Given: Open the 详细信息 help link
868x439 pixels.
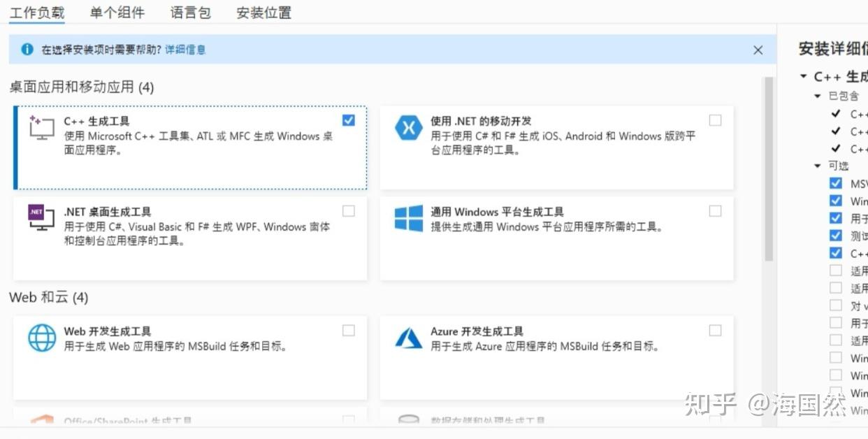Looking at the screenshot, I should pos(185,50).
